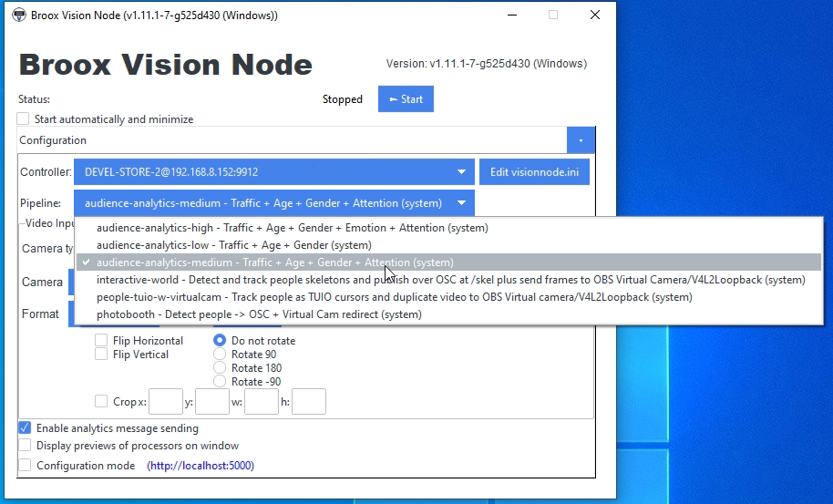
Task: Click the Crop x input field
Action: (166, 402)
